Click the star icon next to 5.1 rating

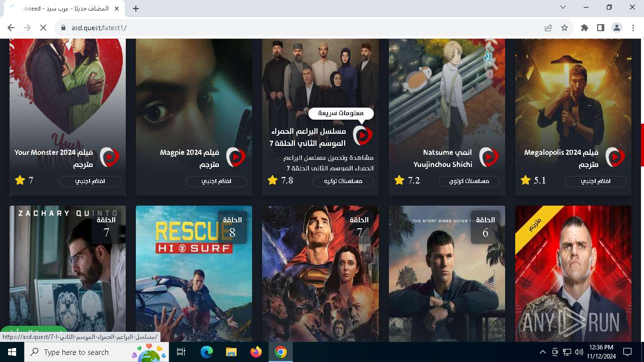(526, 180)
